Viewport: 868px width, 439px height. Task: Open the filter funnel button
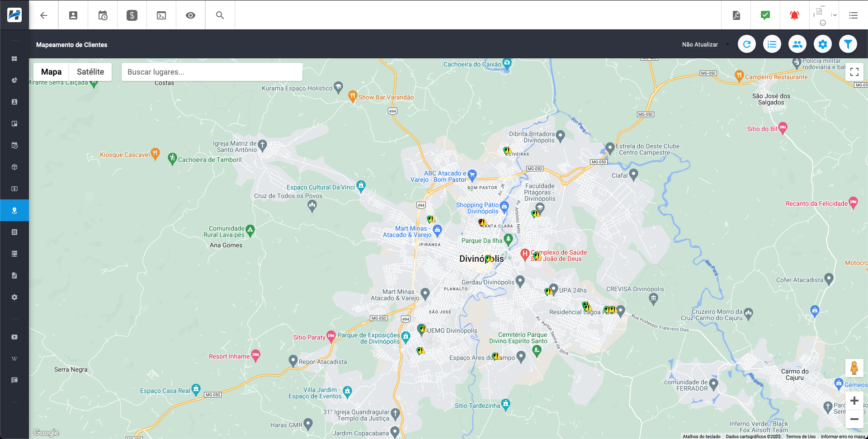point(848,44)
